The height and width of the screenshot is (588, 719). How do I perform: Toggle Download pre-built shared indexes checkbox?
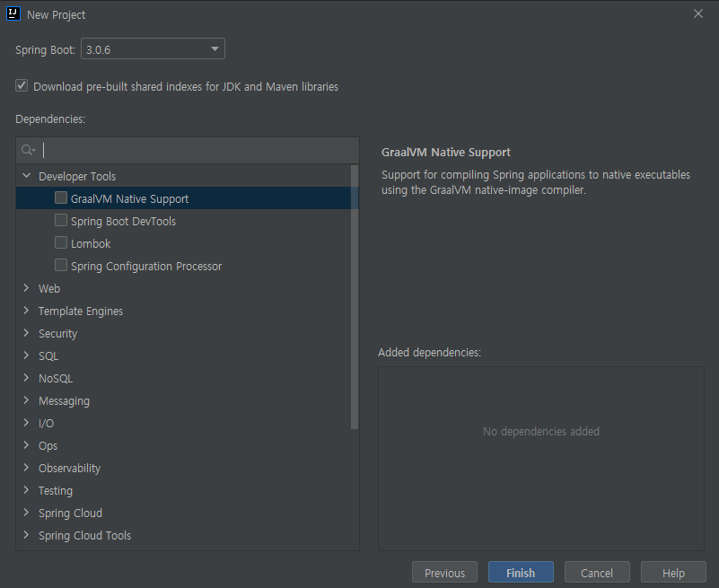[22, 86]
